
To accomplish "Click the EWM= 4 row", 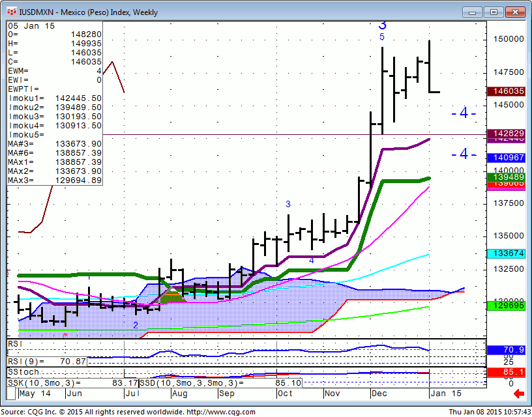I will tap(55, 71).
